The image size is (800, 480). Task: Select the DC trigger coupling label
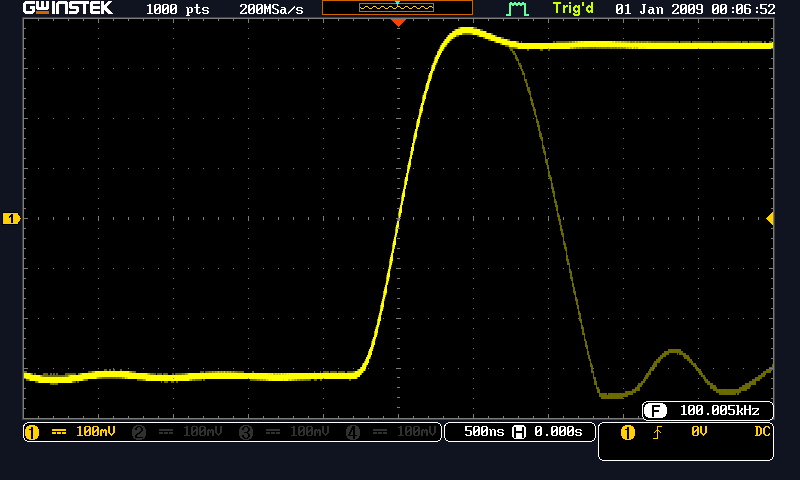(x=763, y=432)
